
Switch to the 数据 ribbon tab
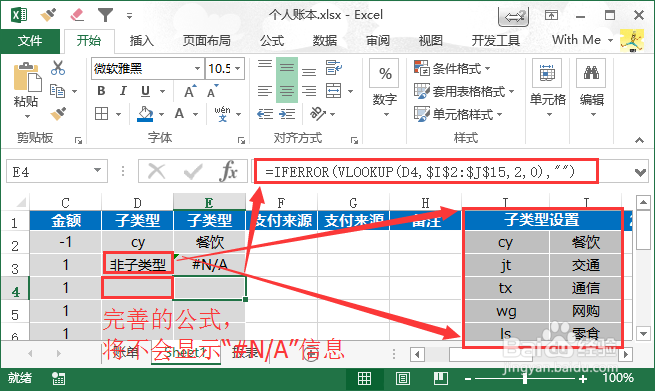tap(325, 41)
